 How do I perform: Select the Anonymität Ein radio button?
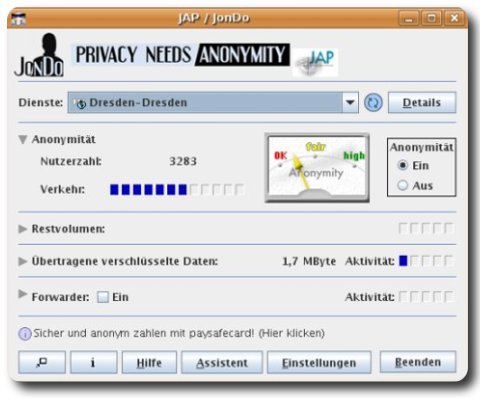point(403,165)
